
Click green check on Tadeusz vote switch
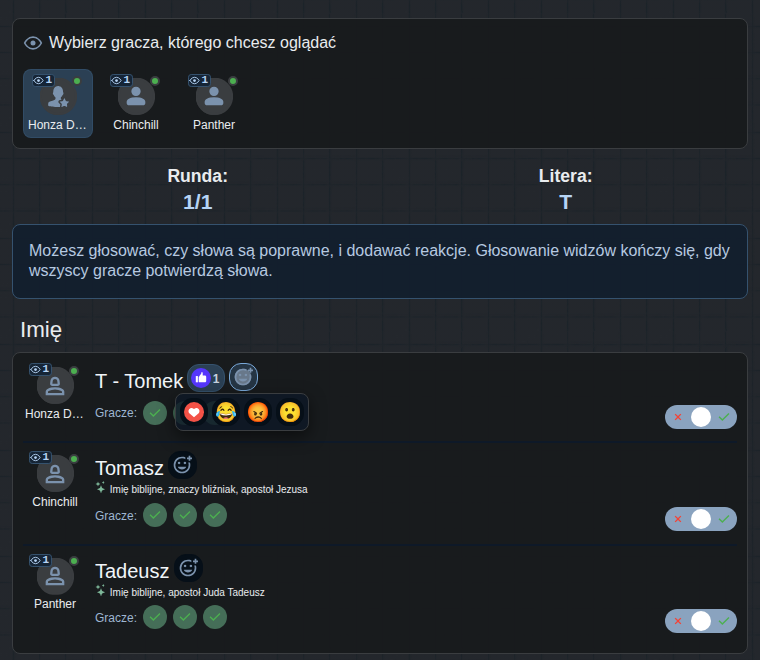point(724,621)
